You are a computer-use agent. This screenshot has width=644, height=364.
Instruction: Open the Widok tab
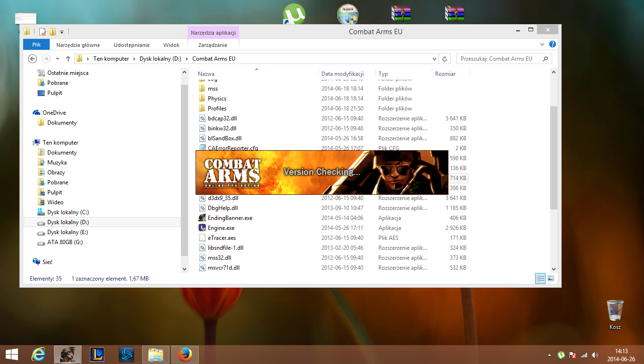click(171, 45)
